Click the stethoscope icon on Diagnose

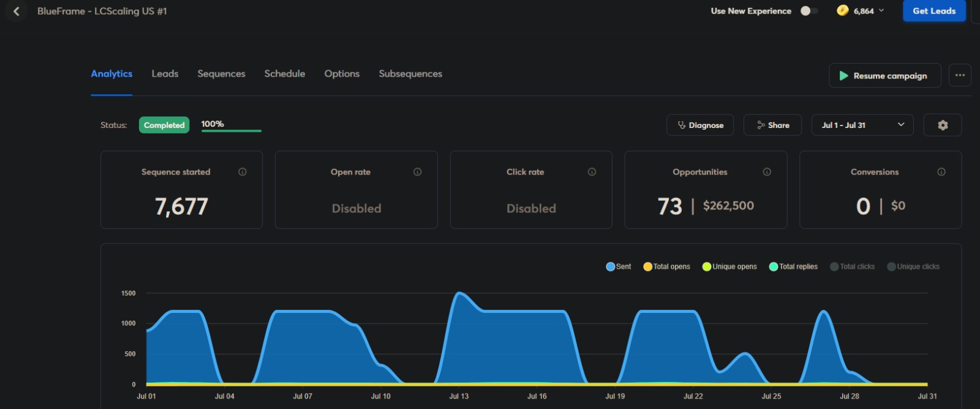pyautogui.click(x=682, y=125)
